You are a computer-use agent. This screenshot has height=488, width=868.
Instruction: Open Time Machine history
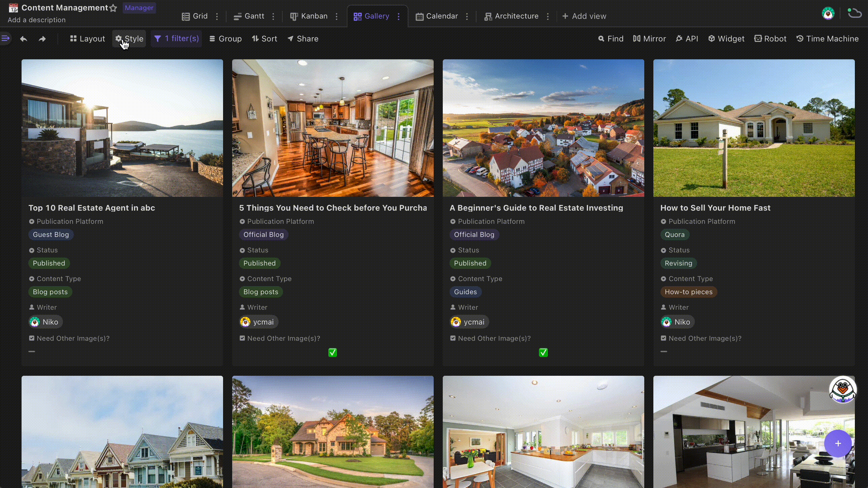[x=827, y=39]
